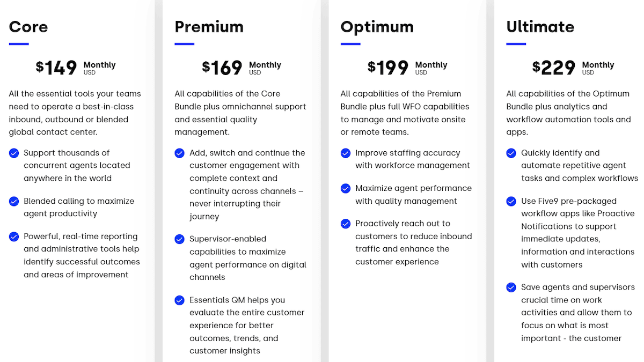Click checkmark icon beside "Support thousands of concurrent agents"
Screen dimensions: 644x362
(14, 153)
